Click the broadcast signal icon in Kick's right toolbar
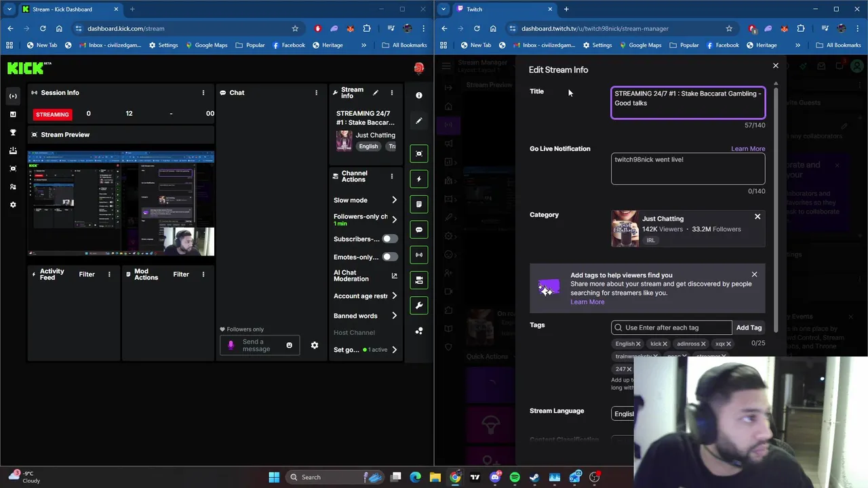Viewport: 868px width, 488px height. (x=419, y=255)
